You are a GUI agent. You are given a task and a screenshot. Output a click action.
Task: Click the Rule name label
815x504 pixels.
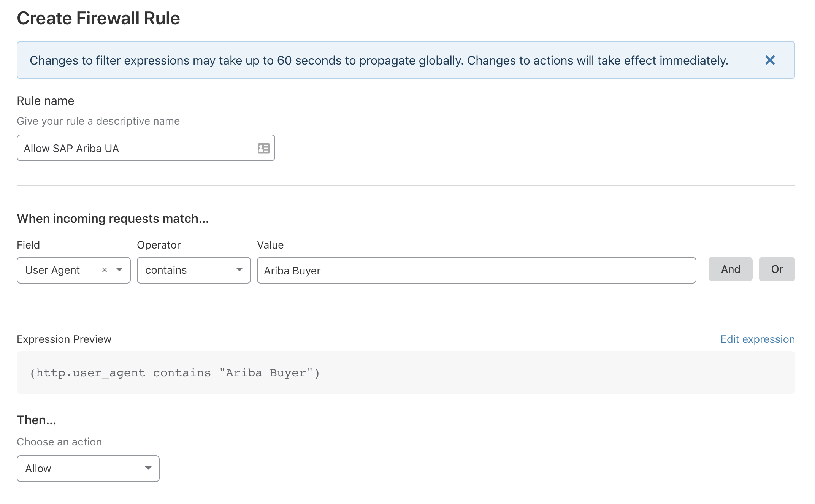(46, 101)
